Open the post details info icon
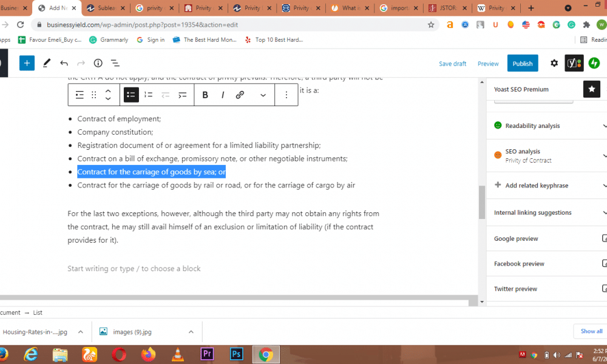Viewport: 607px width, 364px height. 98,63
